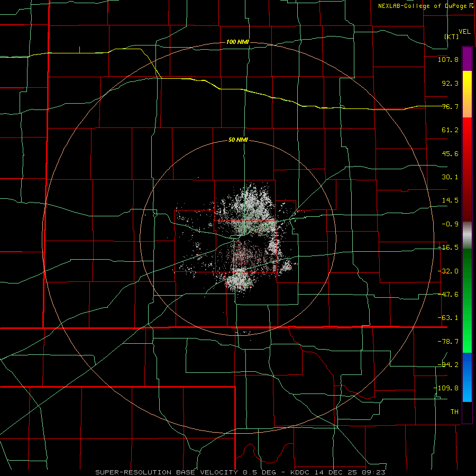The height and width of the screenshot is (476, 476).
Task: Click the purple segment of velocity color bar
Action: (467, 59)
